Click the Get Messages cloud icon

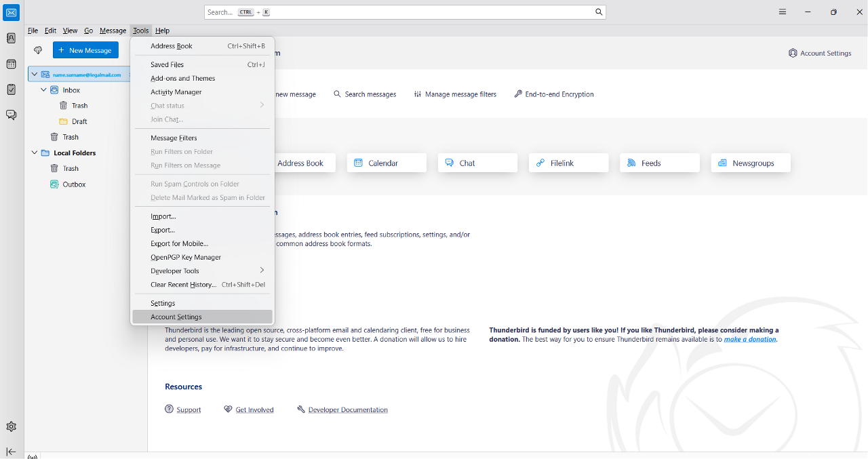38,50
